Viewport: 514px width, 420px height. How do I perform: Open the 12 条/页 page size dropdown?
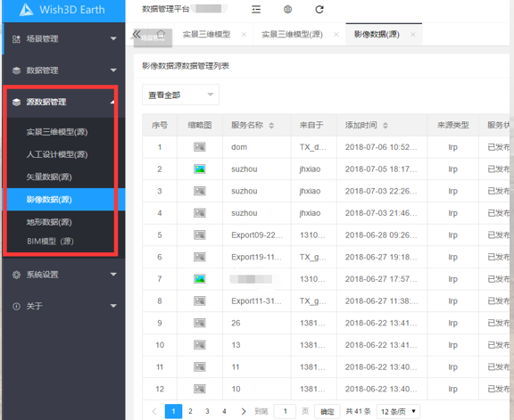tap(398, 411)
